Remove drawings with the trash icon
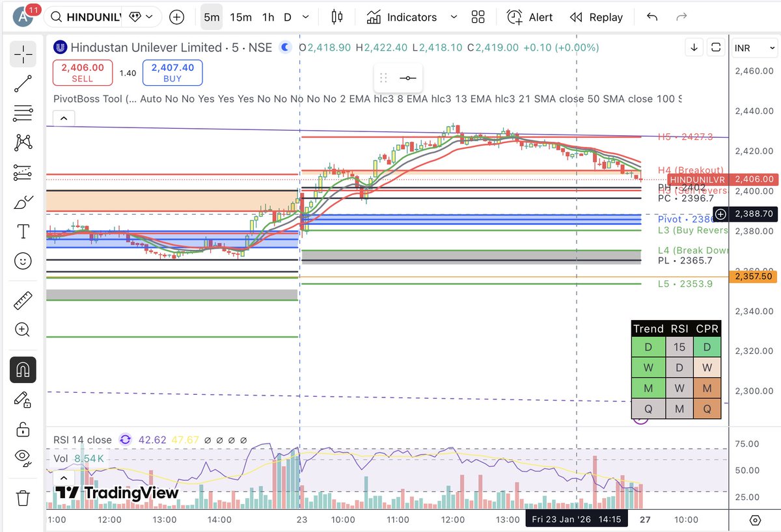 click(23, 498)
